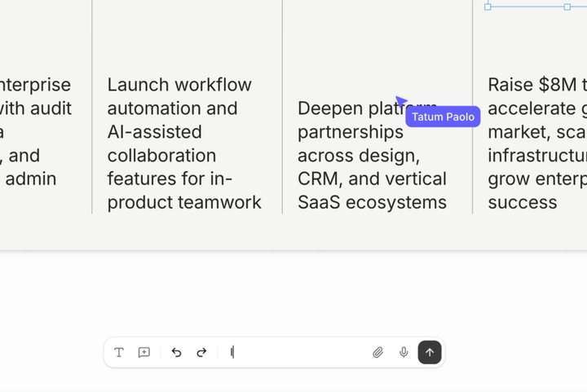The width and height of the screenshot is (587, 392).
Task: Select the Raise $8M text block
Action: 537,143
